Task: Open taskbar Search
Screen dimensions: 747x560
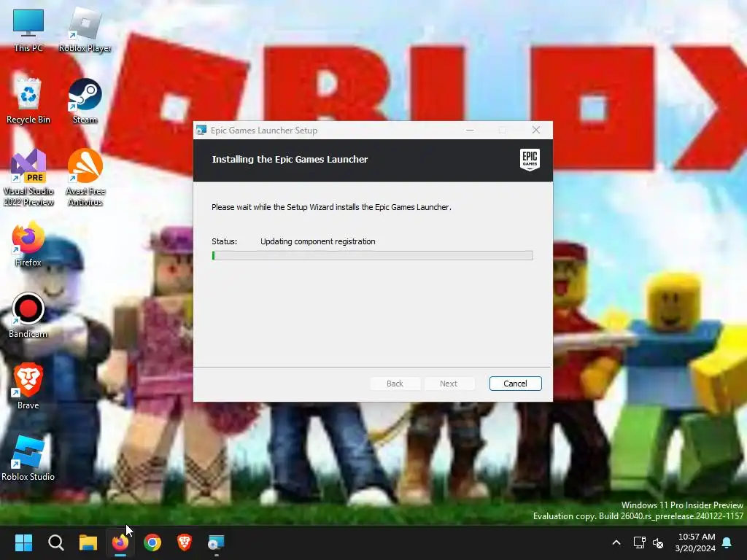Action: point(55,542)
